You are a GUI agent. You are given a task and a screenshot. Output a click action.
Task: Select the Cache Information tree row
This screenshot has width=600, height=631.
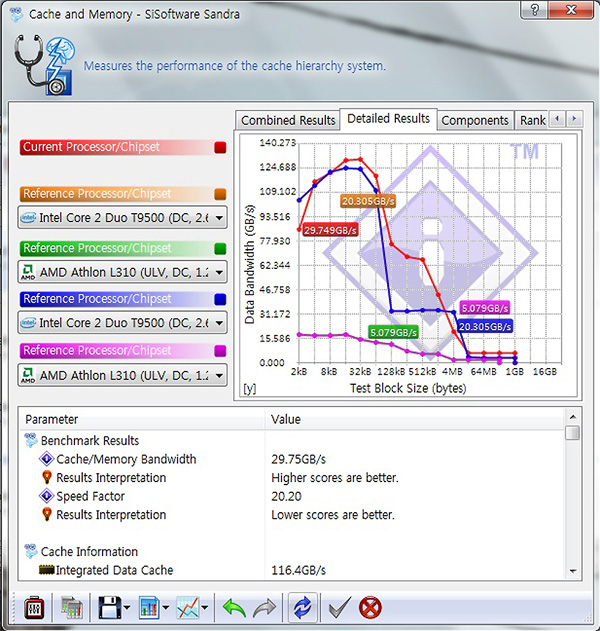tap(89, 552)
